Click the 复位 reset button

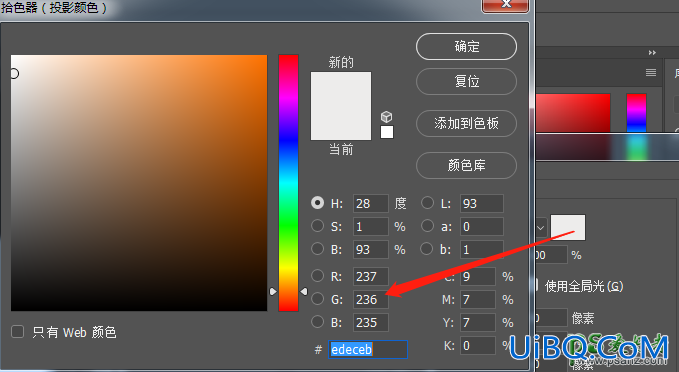pyautogui.click(x=466, y=81)
